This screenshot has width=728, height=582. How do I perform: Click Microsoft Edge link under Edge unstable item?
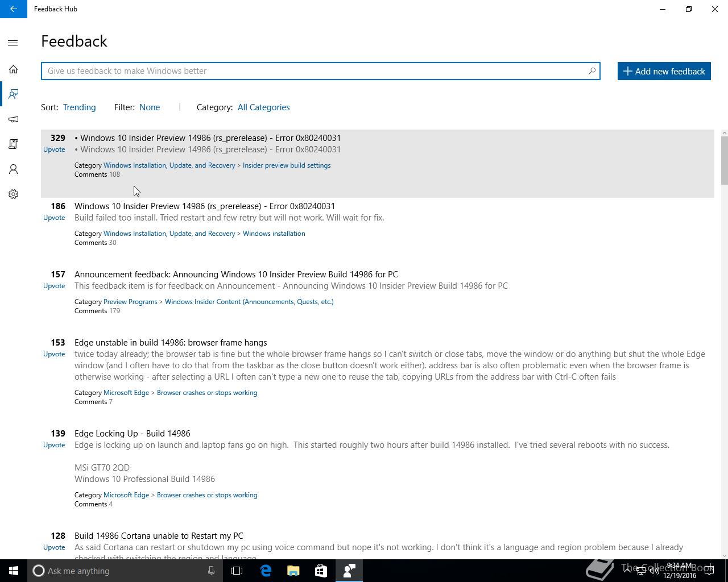pos(126,393)
